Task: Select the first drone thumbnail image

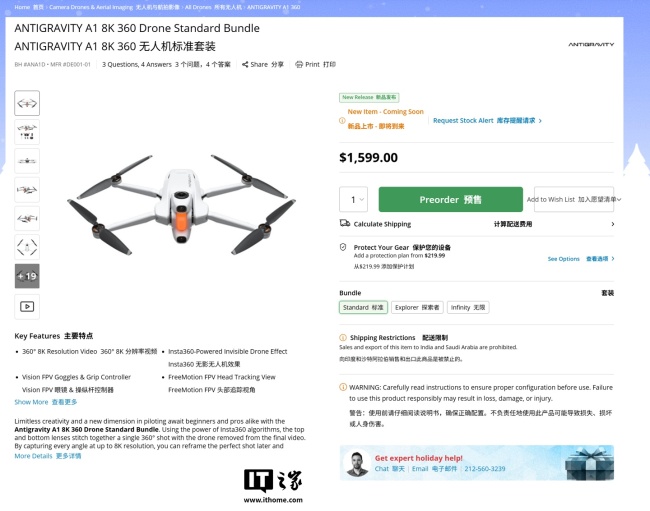Action: [x=27, y=103]
